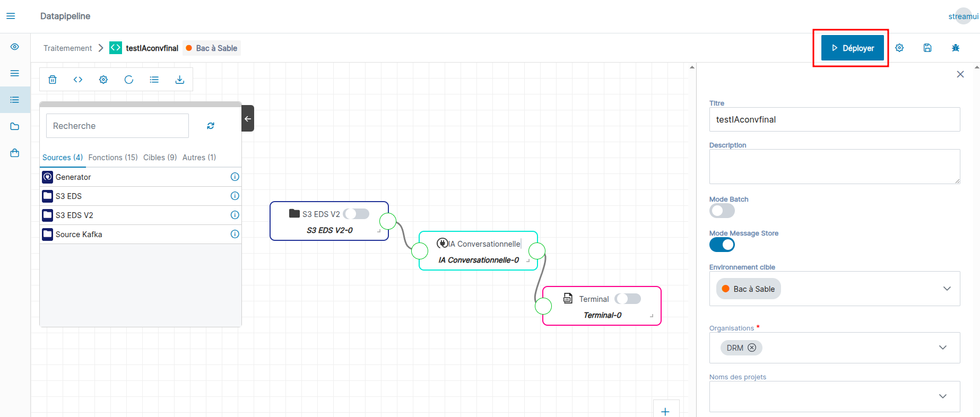Switch to the Cibles (9) tab

(x=160, y=158)
